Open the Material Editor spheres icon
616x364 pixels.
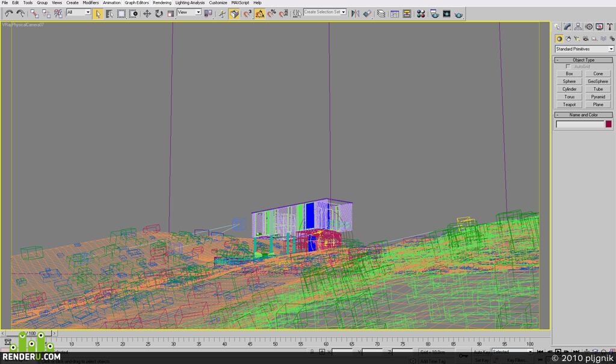[420, 14]
